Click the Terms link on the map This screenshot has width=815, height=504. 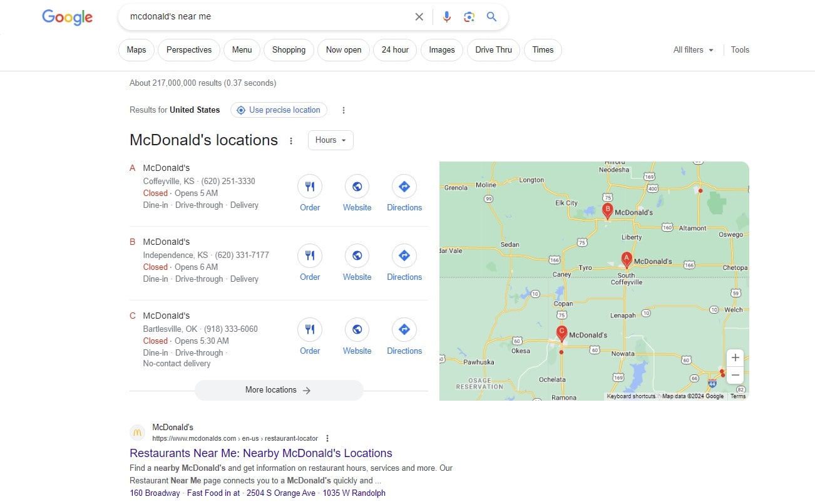[738, 396]
